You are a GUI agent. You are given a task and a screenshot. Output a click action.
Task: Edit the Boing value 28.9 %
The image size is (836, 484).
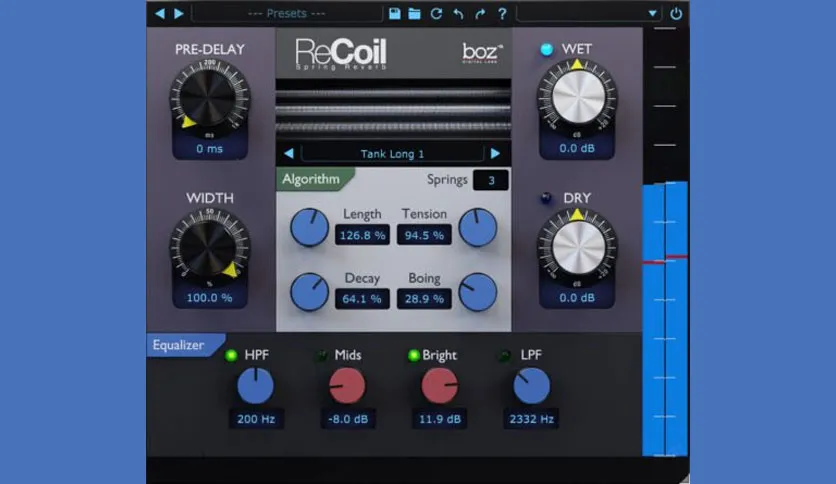coord(424,299)
